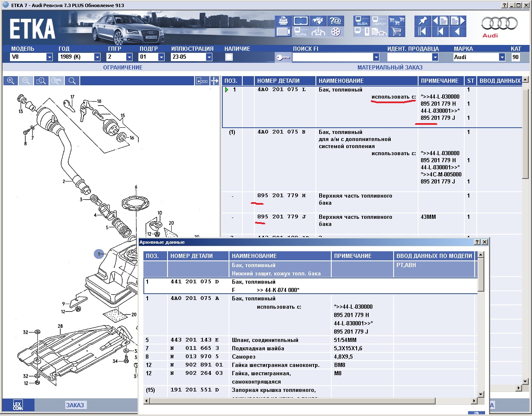Click the pushpin bookmark icon

coord(423,20)
